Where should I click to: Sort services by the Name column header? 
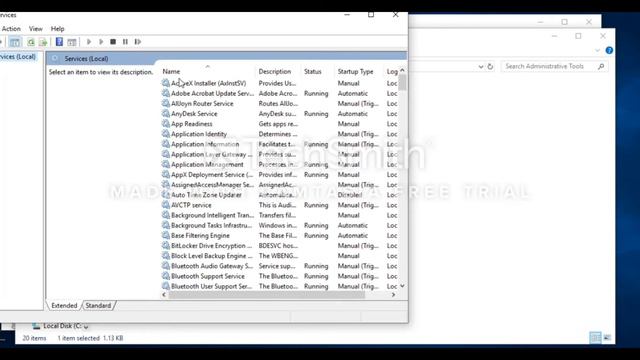tap(208, 71)
